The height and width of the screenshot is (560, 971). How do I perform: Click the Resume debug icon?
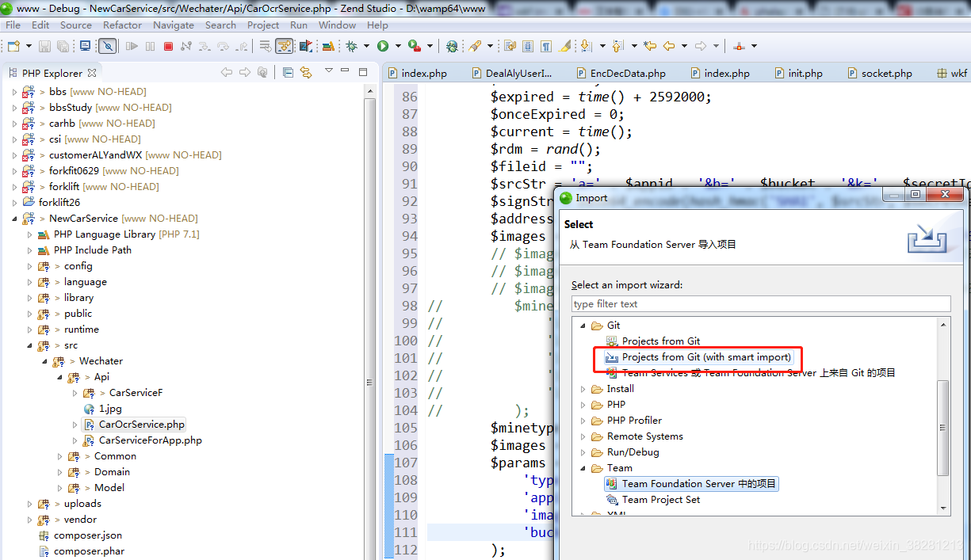pyautogui.click(x=132, y=46)
